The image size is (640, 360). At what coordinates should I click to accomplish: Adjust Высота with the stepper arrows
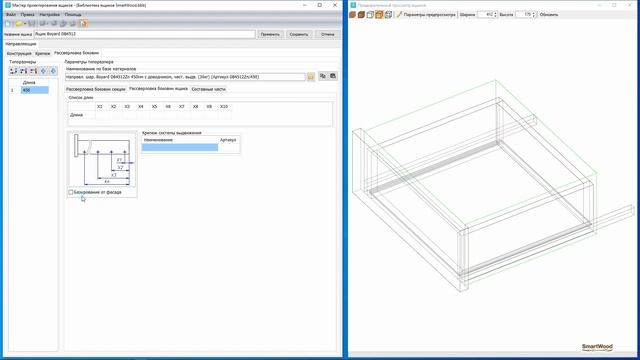click(534, 15)
